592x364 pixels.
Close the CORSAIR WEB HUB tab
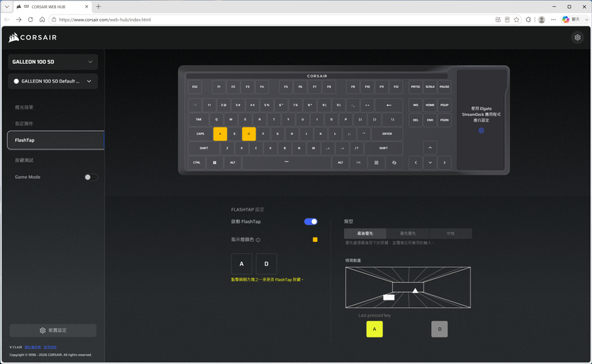pyautogui.click(x=87, y=6)
